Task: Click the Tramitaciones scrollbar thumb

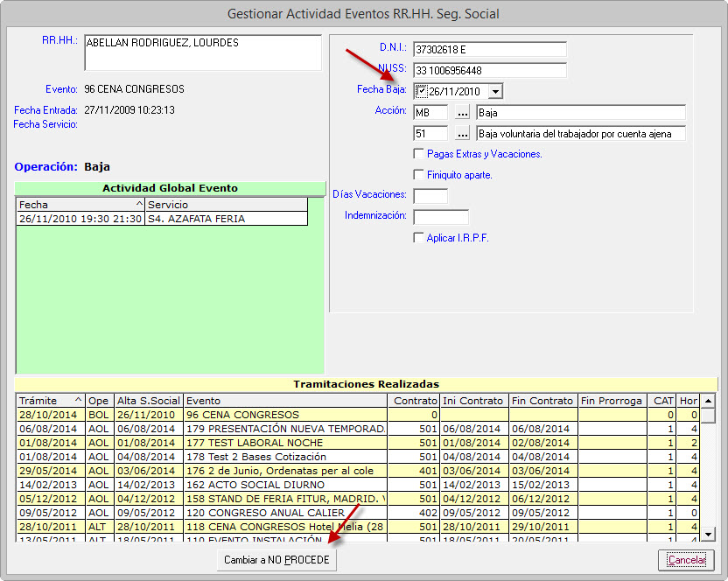Action: (708, 416)
